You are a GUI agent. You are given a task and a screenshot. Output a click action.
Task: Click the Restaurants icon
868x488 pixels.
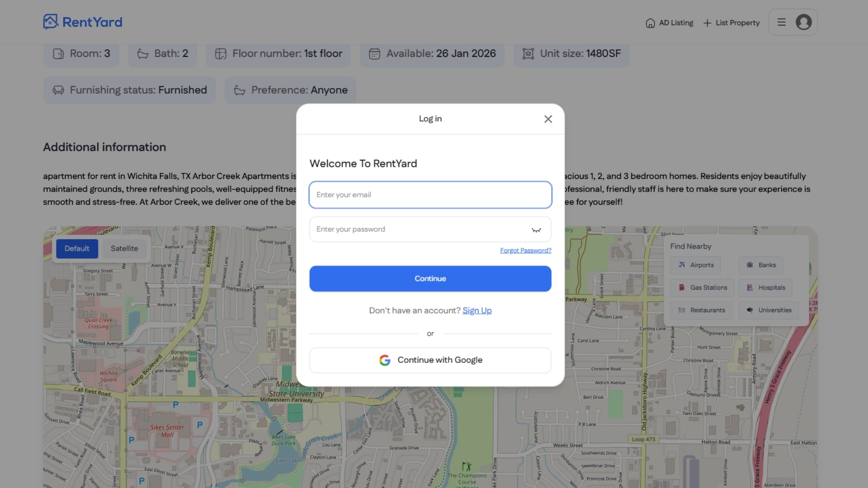point(682,310)
